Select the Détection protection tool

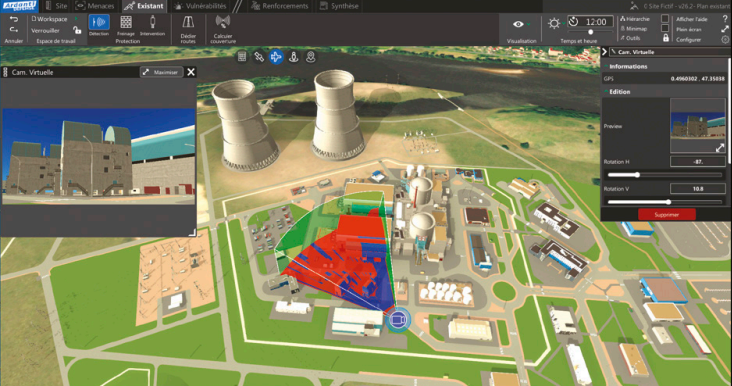click(99, 22)
